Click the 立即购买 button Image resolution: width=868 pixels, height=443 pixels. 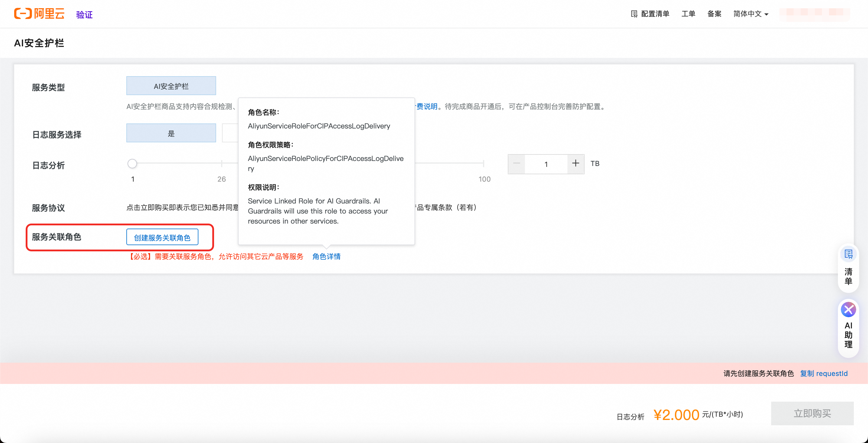click(x=812, y=413)
